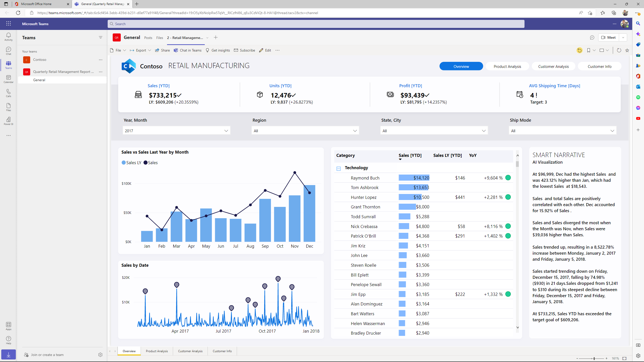
Task: Open Help in Teams sidebar
Action: pos(8,340)
